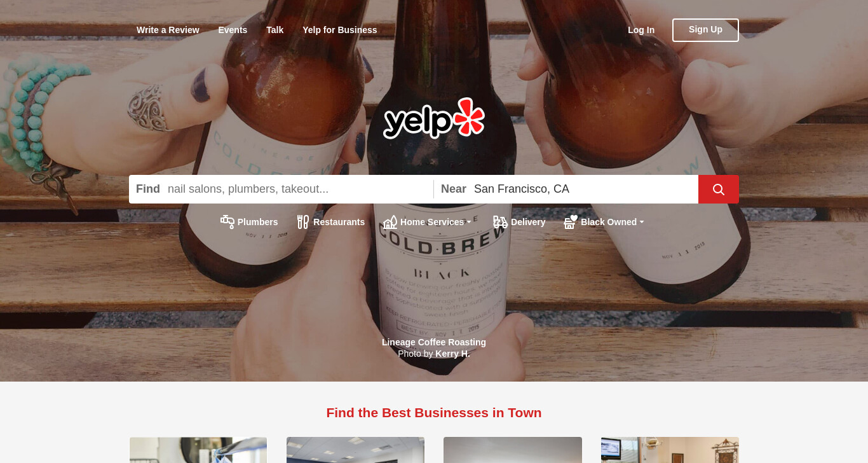868x463 pixels.
Task: Open the Lineage Coffee Roasting photo credit link
Action: (434, 342)
